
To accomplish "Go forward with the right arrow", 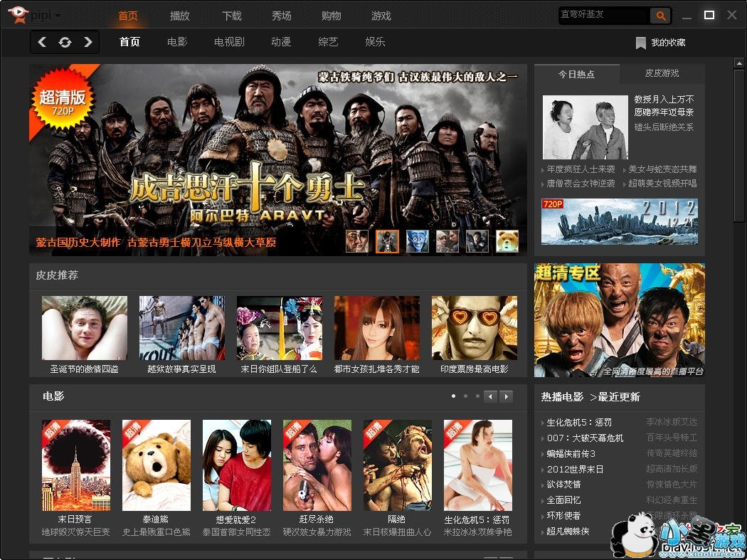I will pyautogui.click(x=88, y=42).
